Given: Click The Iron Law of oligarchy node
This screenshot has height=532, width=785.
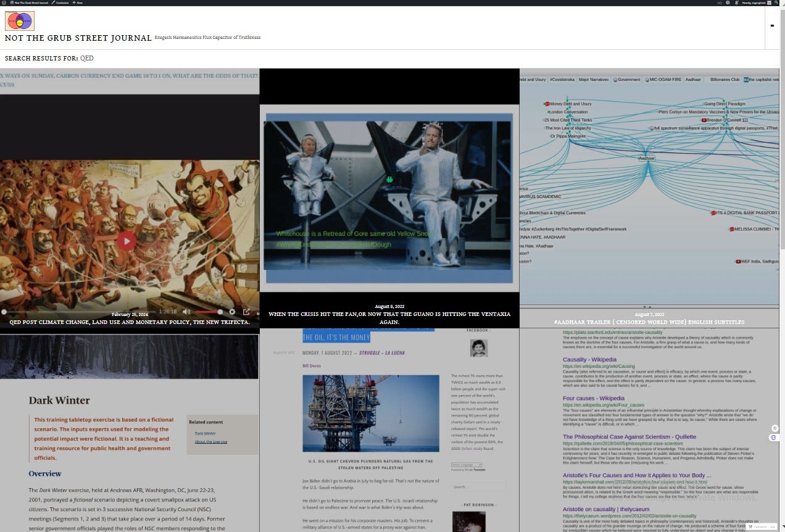Looking at the screenshot, I should [567, 128].
